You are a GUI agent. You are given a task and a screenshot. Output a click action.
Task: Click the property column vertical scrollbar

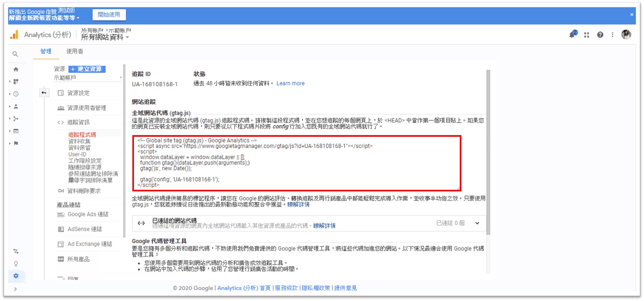tap(124, 151)
